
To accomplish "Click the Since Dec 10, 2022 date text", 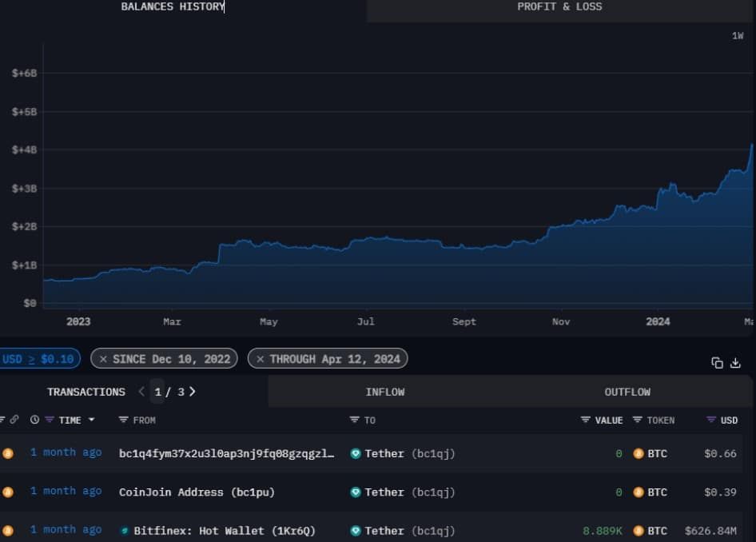I will [x=172, y=359].
